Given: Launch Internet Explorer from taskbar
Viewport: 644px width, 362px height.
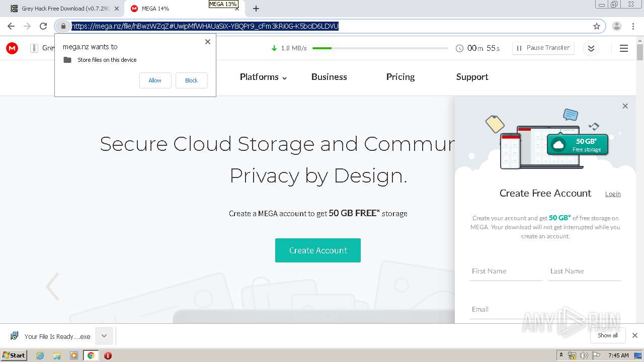Looking at the screenshot, I should click(40, 355).
